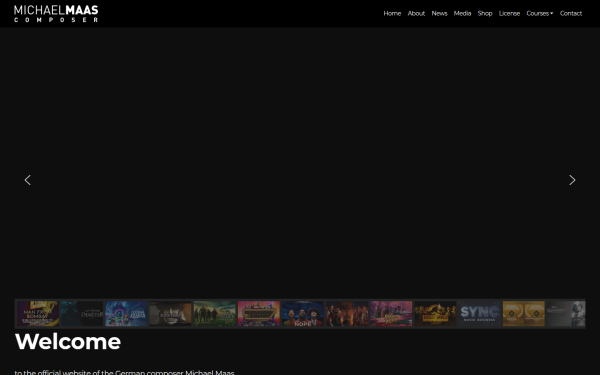Select the gold award laurels thumbnail
Viewport: 600px width, 375px height.
(524, 314)
